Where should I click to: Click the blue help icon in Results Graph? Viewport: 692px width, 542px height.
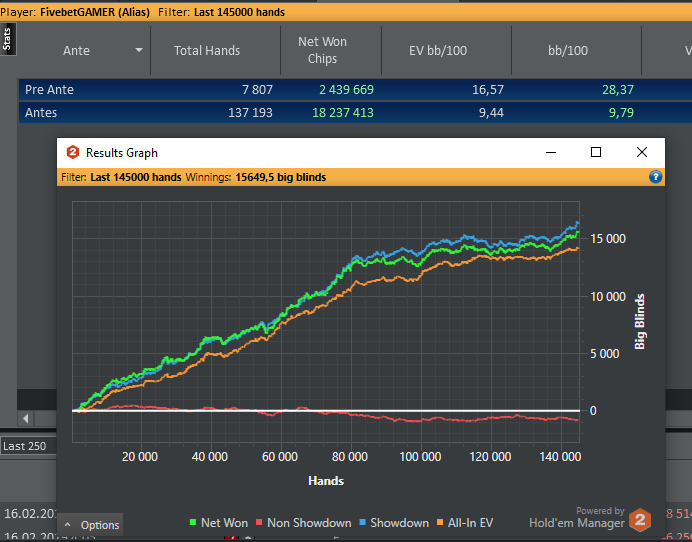(656, 177)
